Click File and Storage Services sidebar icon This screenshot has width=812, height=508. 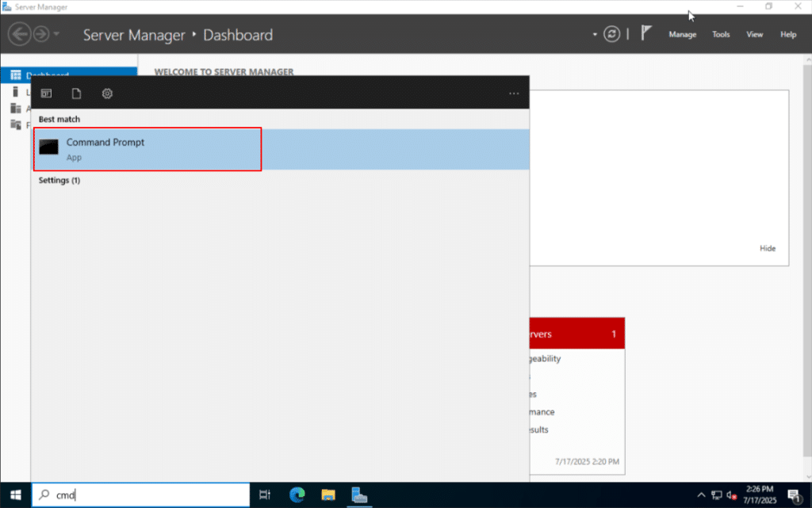coord(16,124)
